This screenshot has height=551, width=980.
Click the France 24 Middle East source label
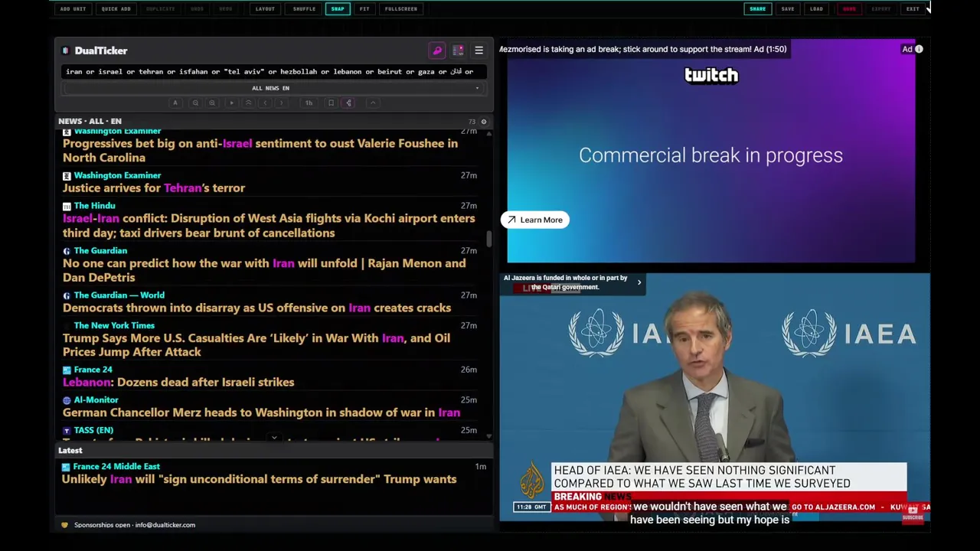(116, 466)
